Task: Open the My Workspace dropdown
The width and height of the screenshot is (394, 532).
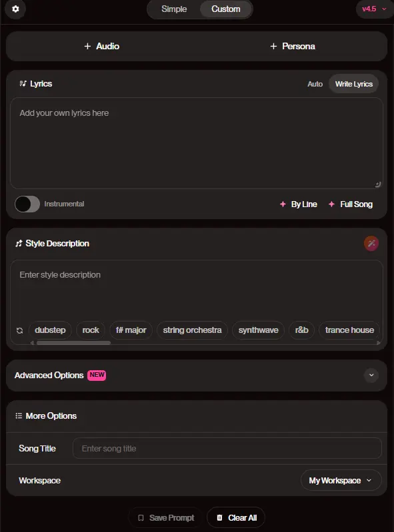Action: pos(341,481)
